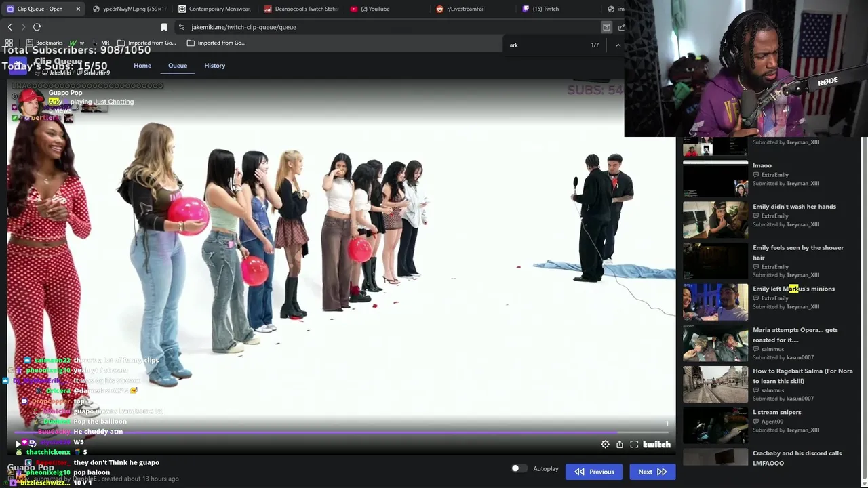Open the first 'Imported from Go...' bookmark folder

pyautogui.click(x=146, y=43)
